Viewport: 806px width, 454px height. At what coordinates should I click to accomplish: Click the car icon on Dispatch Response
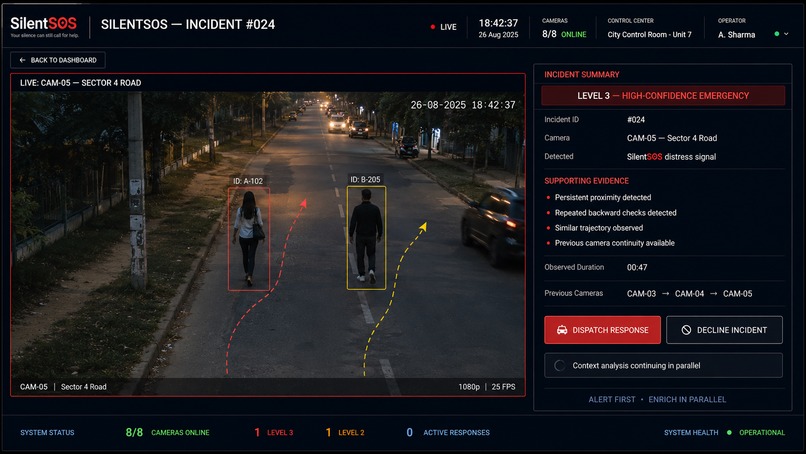point(562,330)
